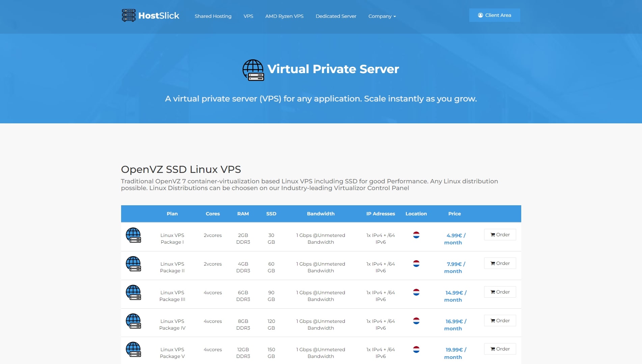Open the Shared Hosting page
This screenshot has width=642, height=364.
(x=213, y=16)
